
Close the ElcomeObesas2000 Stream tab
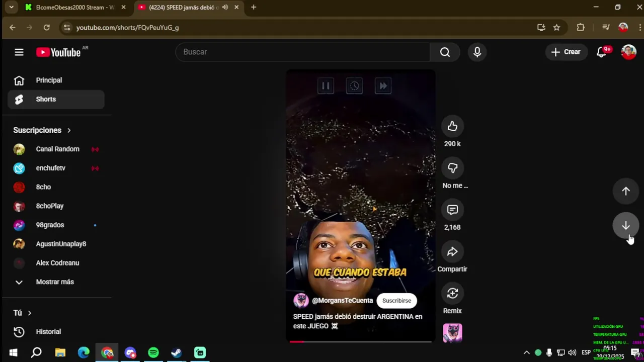coord(123,8)
